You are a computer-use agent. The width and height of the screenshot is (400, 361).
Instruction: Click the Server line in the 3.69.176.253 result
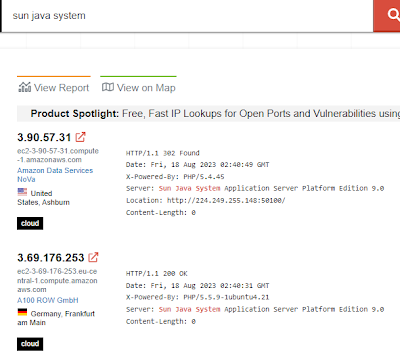click(x=255, y=309)
